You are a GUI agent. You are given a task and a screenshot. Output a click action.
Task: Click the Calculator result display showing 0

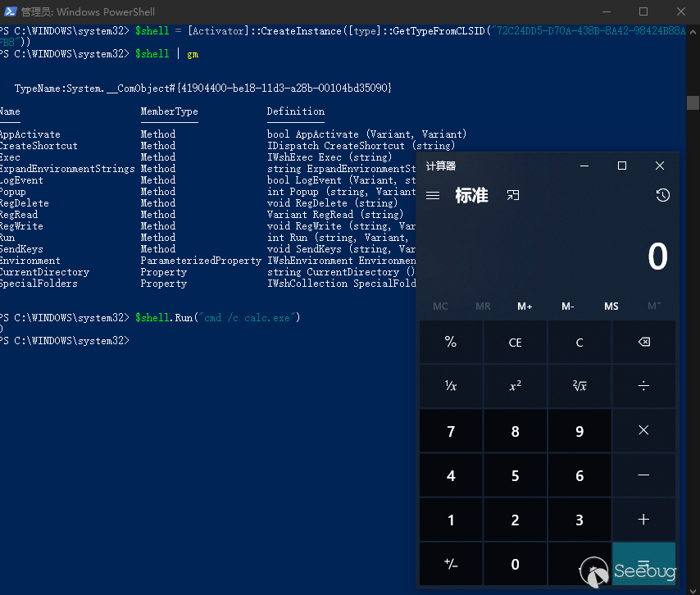(657, 257)
